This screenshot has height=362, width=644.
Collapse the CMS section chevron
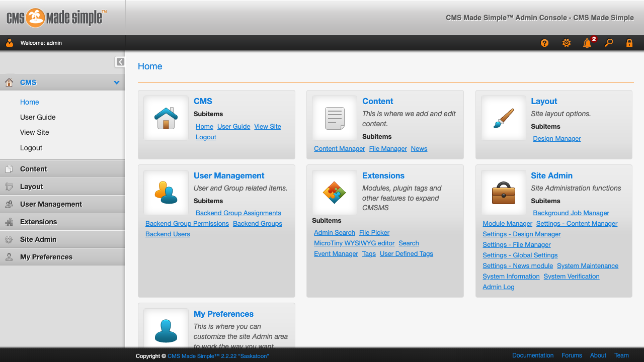[x=117, y=82]
